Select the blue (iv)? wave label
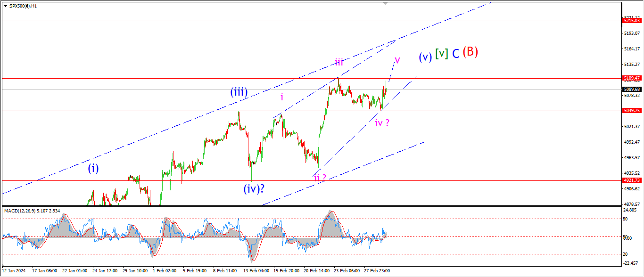Image resolution: width=644 pixels, height=277 pixels. point(254,189)
